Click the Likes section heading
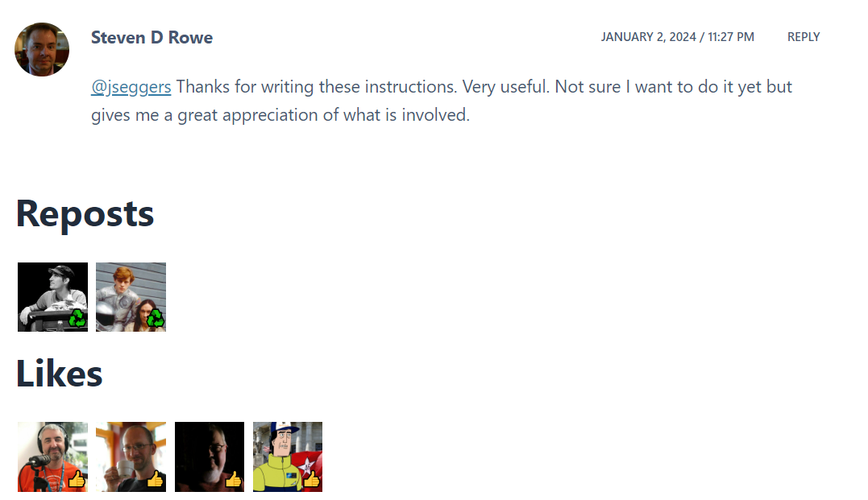Screen dimensions: 868x500 pos(60,374)
